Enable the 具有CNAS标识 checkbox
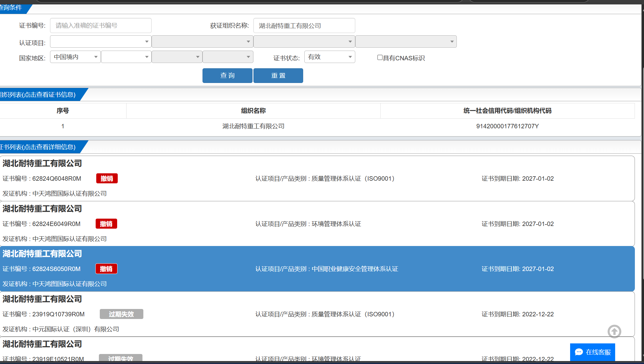The image size is (644, 364). coord(380,57)
